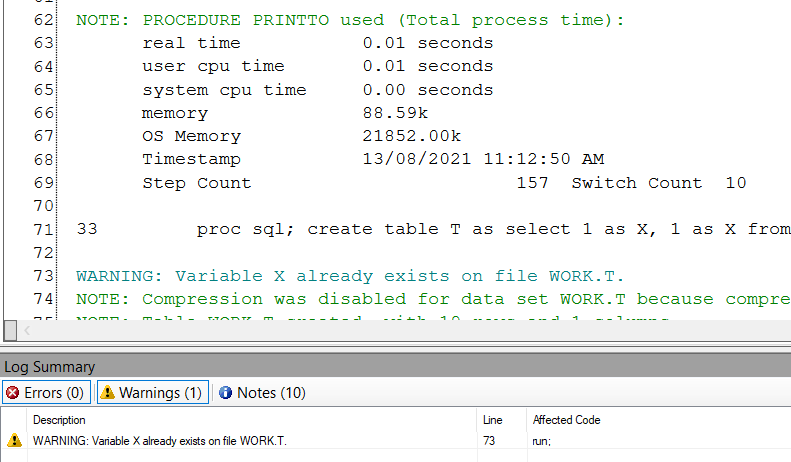Toggle the Warnings (1) filter
The width and height of the screenshot is (791, 462).
[x=151, y=393]
